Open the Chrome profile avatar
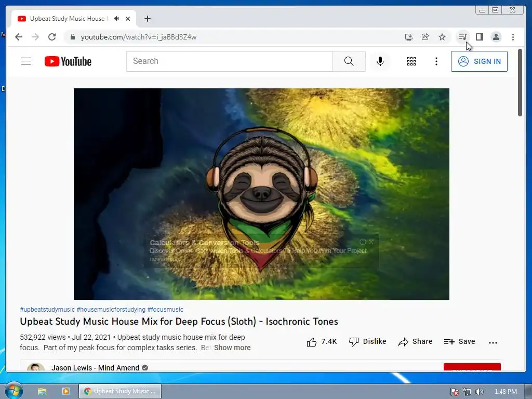Image resolution: width=532 pixels, height=399 pixels. tap(496, 37)
